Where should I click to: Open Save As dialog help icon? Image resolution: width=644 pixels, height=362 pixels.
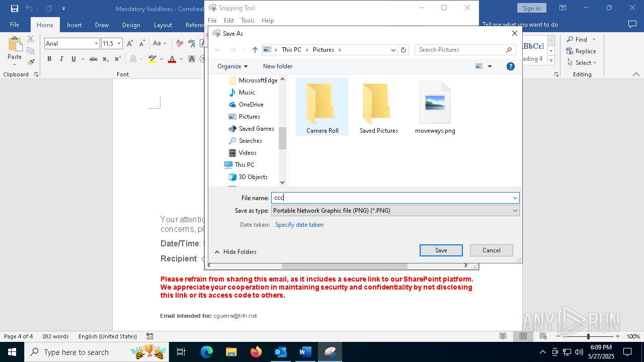[x=511, y=66]
